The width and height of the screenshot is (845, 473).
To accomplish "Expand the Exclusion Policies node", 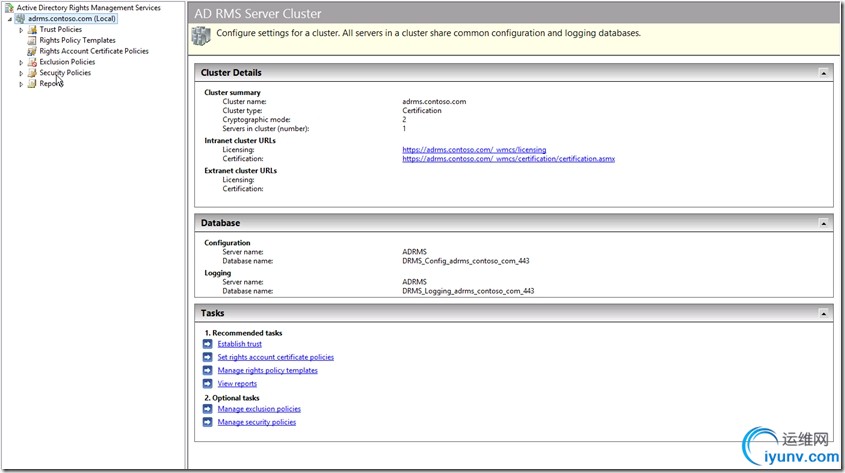I will [x=21, y=62].
